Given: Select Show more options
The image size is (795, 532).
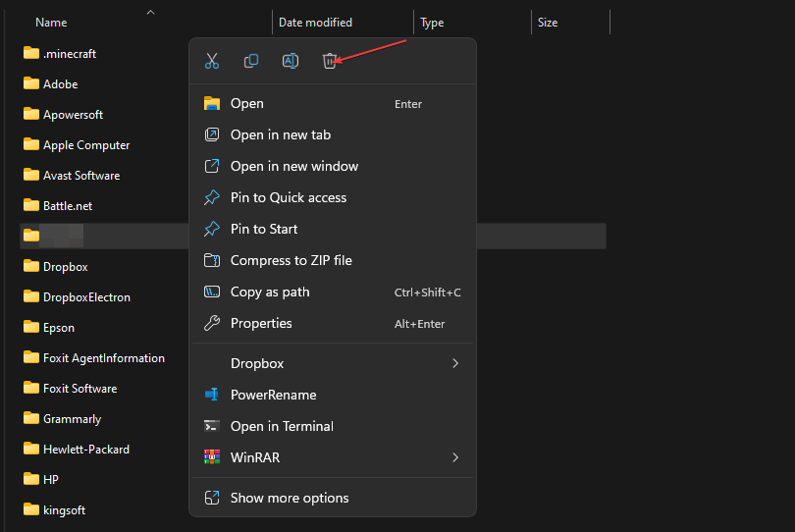Looking at the screenshot, I should tap(333, 498).
